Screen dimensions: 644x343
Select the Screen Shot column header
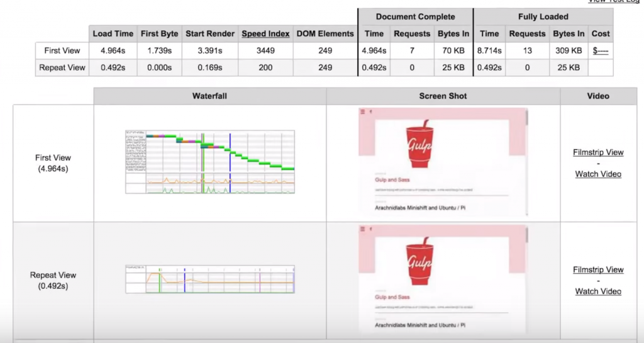point(443,96)
